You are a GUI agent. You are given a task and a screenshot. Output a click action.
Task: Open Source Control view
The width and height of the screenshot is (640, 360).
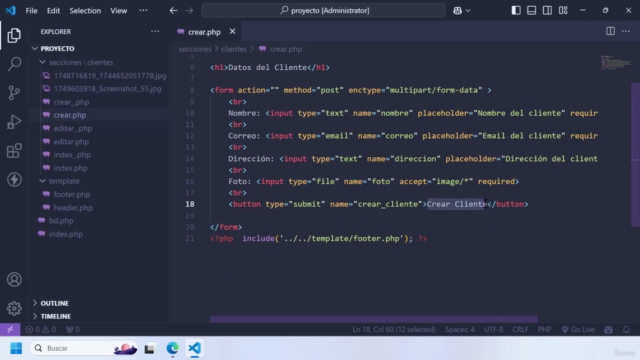[14, 93]
